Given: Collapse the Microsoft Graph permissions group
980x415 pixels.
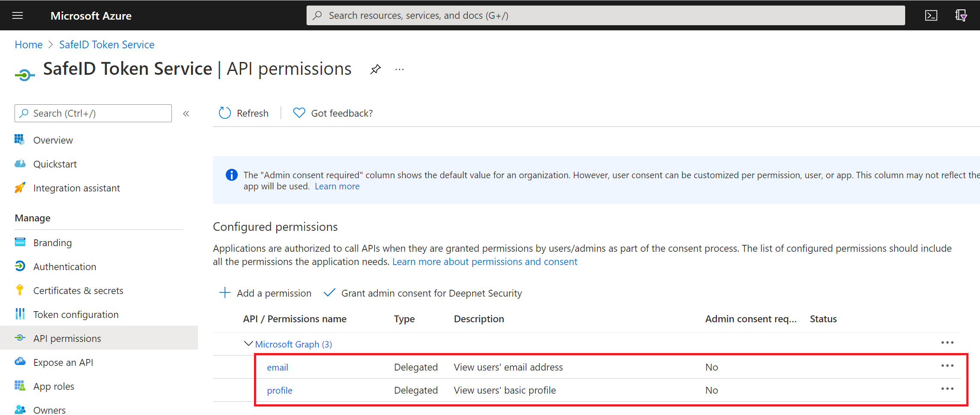Looking at the screenshot, I should pos(248,344).
